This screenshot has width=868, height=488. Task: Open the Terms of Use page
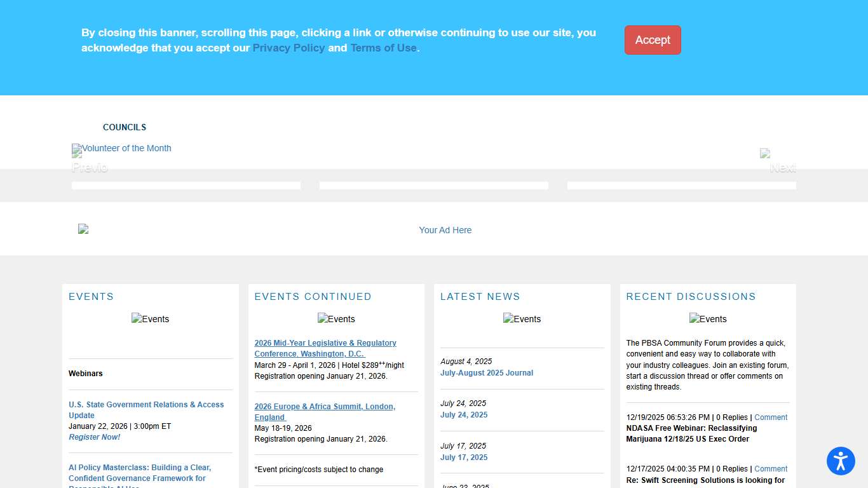click(x=383, y=48)
